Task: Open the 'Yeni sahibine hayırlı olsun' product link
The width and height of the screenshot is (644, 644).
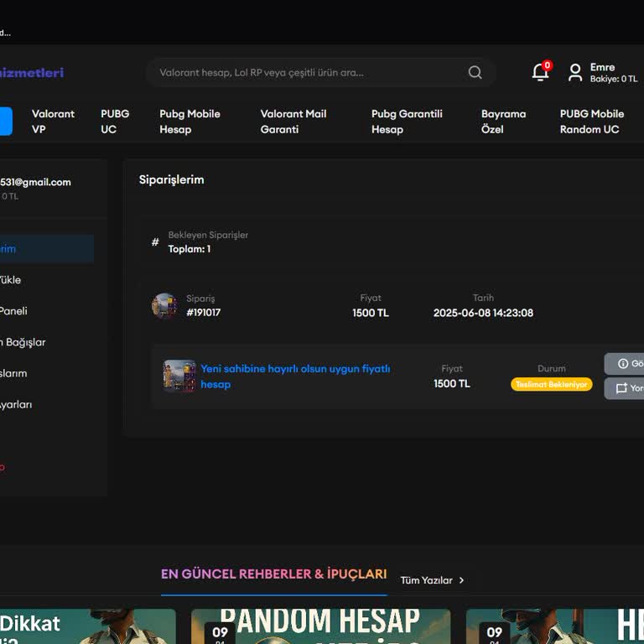Action: point(295,377)
